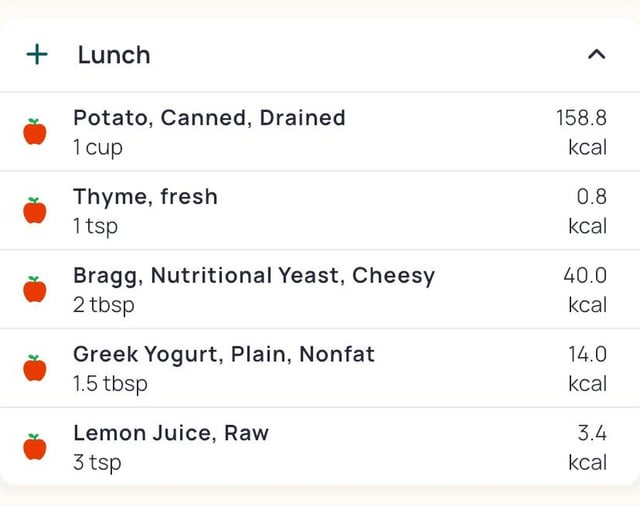Click the 40.0 kcal value for Nutritional Yeast
Viewport: 640px width, 506px height.
[x=585, y=289]
